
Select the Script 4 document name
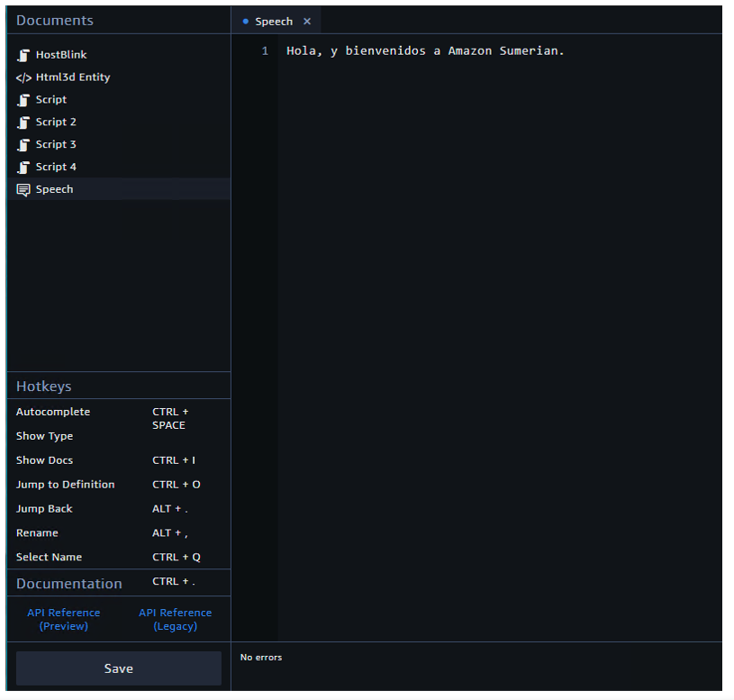click(x=56, y=168)
